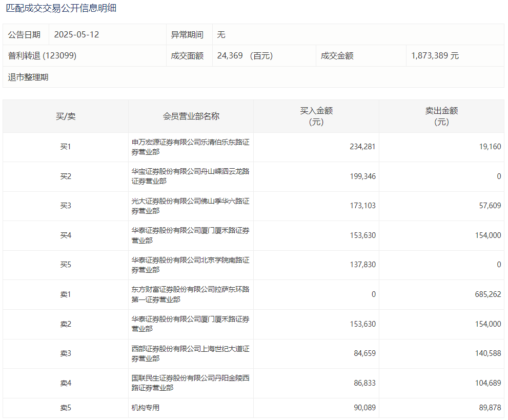Select the 卖1 row label
The image size is (508, 420).
pos(66,294)
